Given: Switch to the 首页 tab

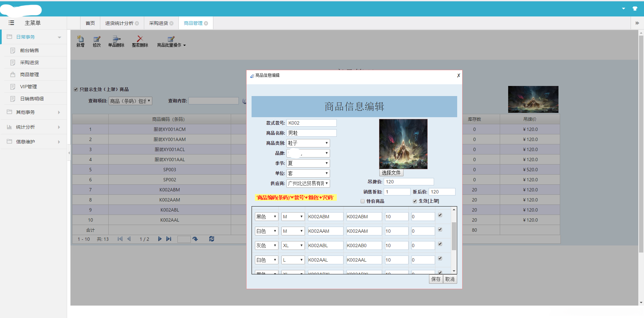Looking at the screenshot, I should click(90, 23).
